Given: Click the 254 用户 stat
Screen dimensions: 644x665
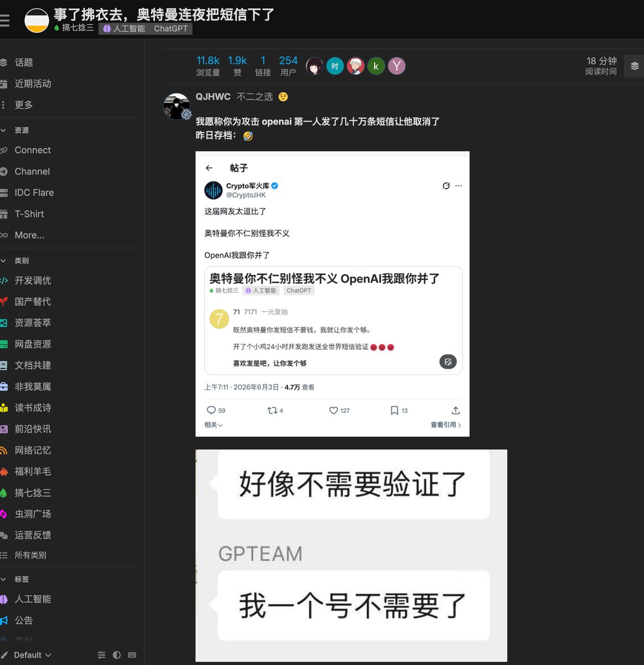Looking at the screenshot, I should [288, 66].
